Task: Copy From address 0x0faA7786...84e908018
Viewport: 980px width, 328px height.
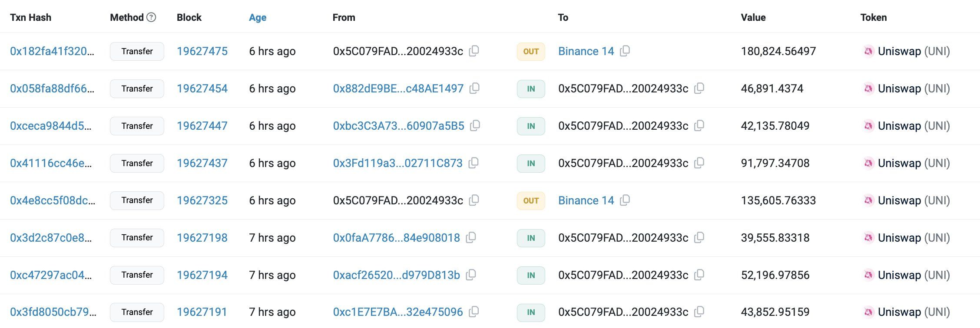Action: click(471, 237)
